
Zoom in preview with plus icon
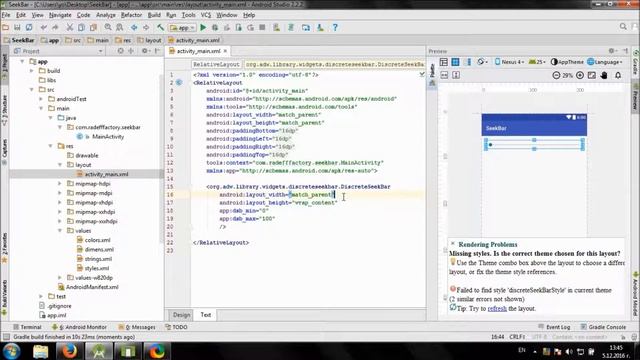tap(580, 76)
